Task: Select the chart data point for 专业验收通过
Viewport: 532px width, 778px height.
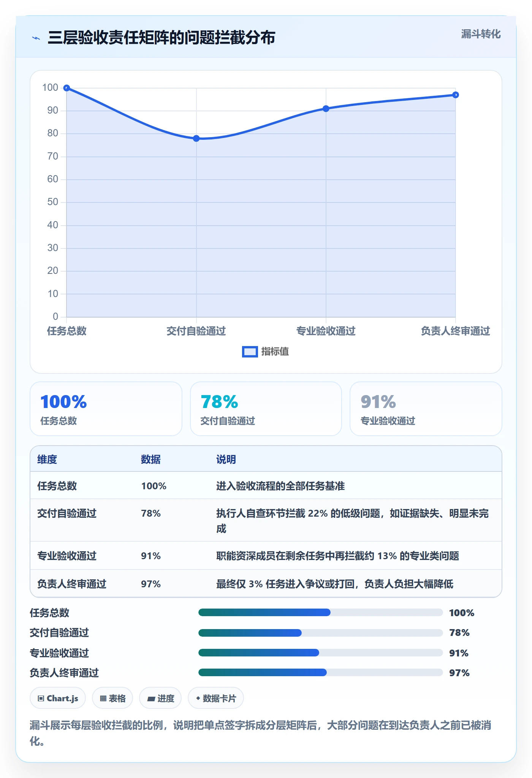Action: pyautogui.click(x=326, y=109)
